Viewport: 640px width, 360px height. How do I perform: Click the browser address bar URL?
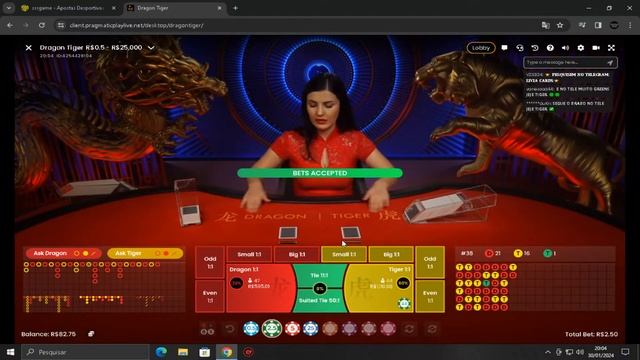137,25
